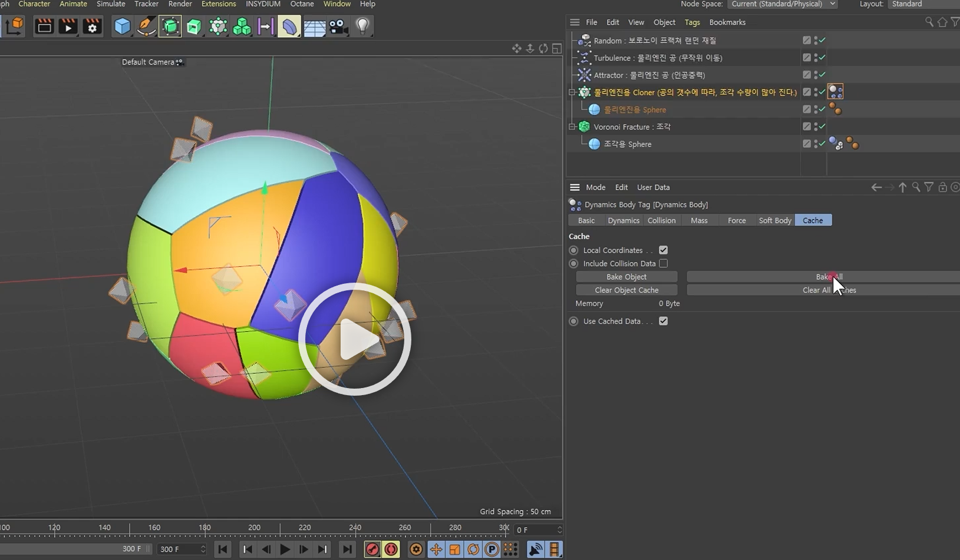Collapse the Voronoi Fracture hierarchy
Screen dimensions: 960x560
[x=572, y=127]
